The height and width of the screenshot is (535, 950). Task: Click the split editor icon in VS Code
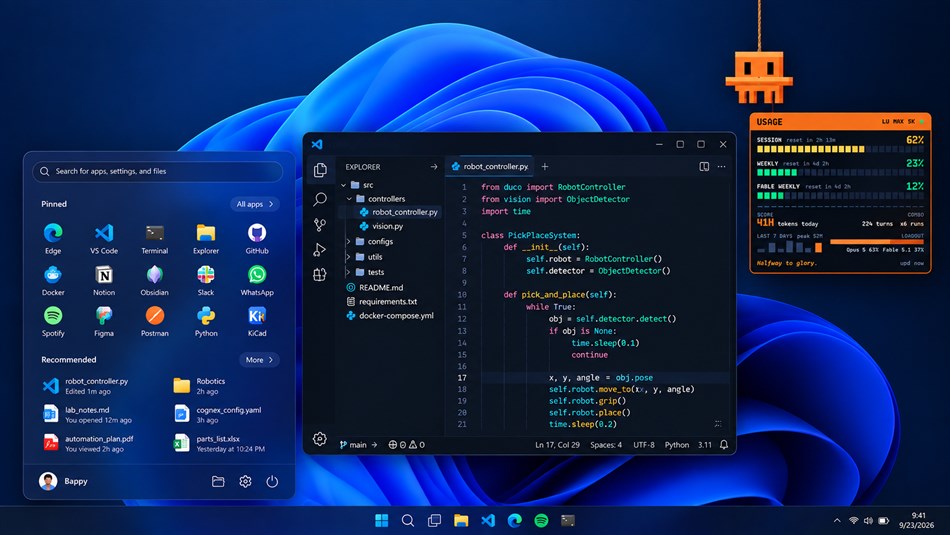[x=704, y=167]
